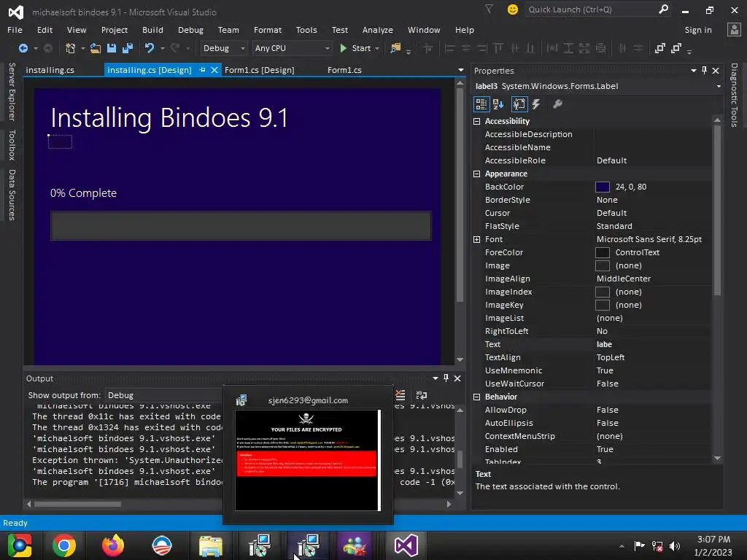Viewport: 747px width, 560px height.
Task: Select the Installing Bindoes 9.1 heading label
Action: point(169,117)
